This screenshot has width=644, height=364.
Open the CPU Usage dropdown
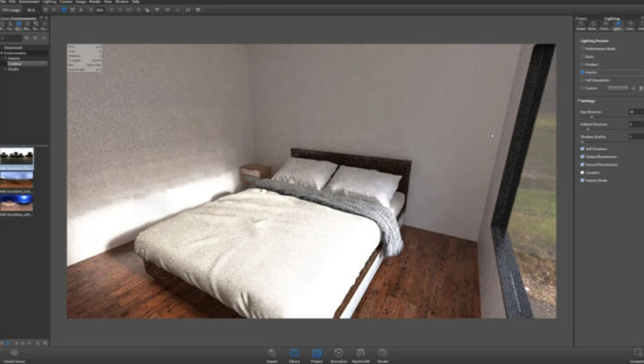click(x=31, y=10)
